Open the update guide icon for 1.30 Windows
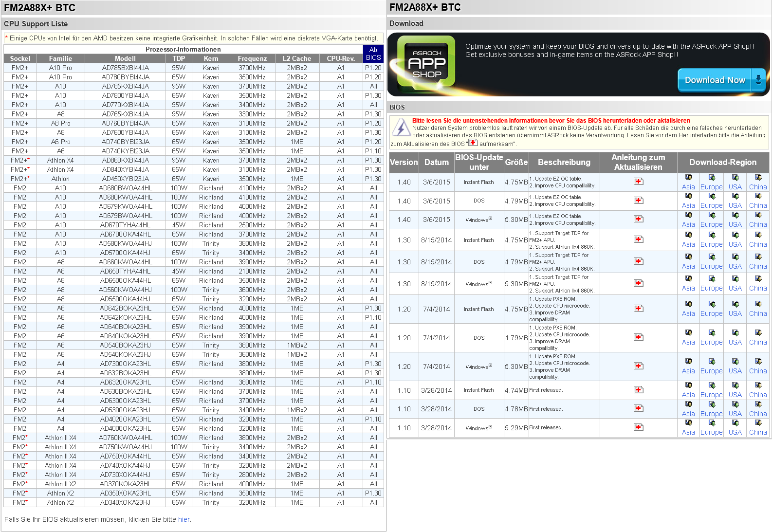772x532 pixels. click(639, 283)
